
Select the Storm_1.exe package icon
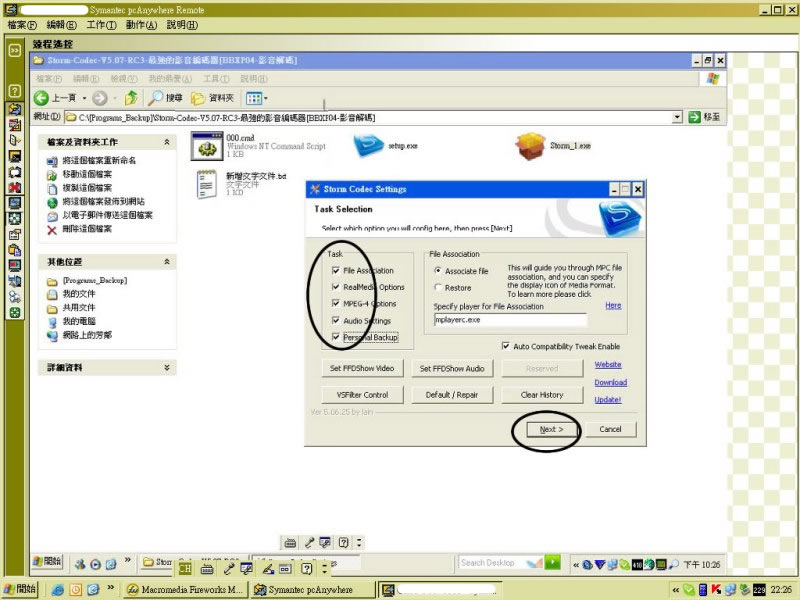pos(530,146)
